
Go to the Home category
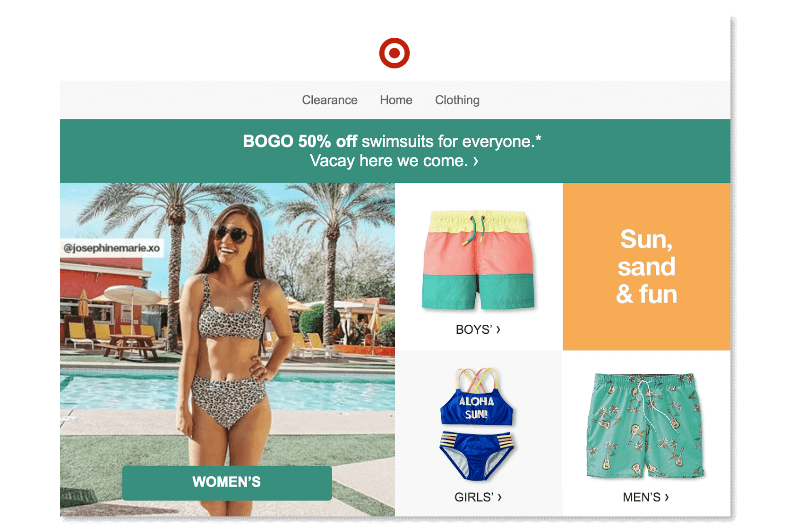tap(396, 100)
